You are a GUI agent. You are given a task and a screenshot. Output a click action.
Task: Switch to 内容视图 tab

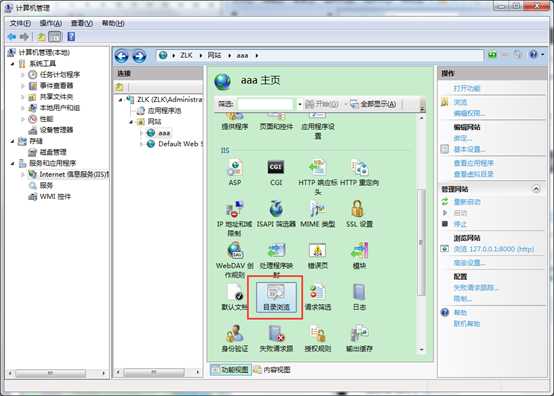[272, 370]
